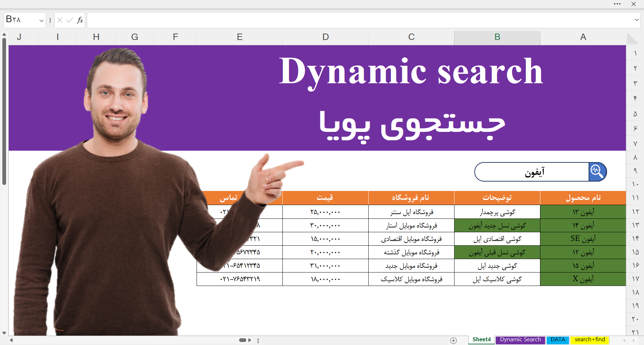Screen dimensions: 644x345
Task: Click the search box containing آیفون
Action: tap(532, 172)
